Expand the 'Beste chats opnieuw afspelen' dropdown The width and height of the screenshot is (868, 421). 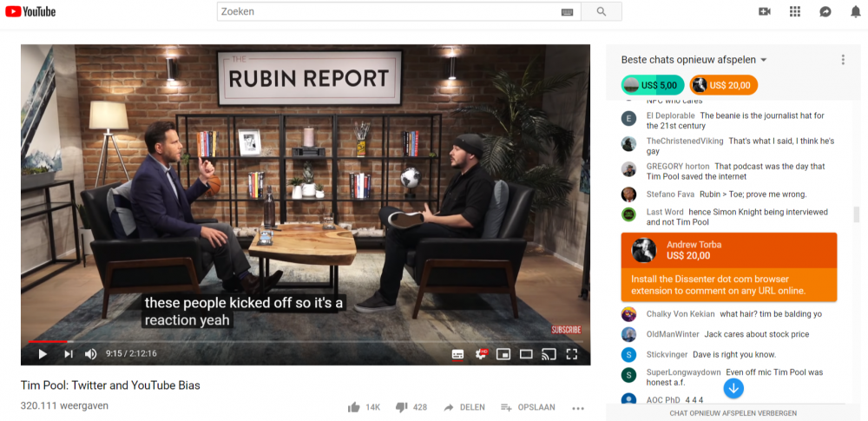click(764, 60)
